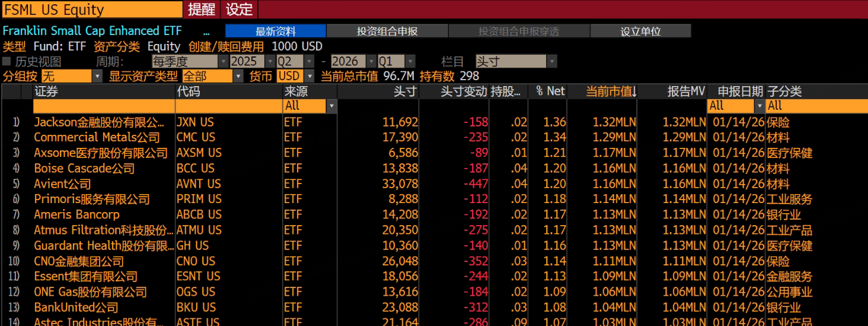Select the 投资组合申报穿透 tab
This screenshot has width=868, height=326.
click(519, 31)
